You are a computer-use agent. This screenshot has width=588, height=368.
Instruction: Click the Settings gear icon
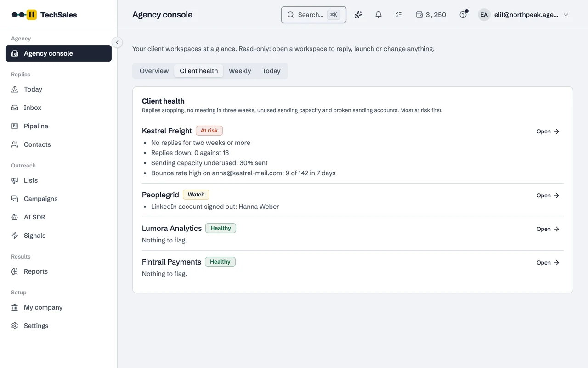(x=15, y=326)
